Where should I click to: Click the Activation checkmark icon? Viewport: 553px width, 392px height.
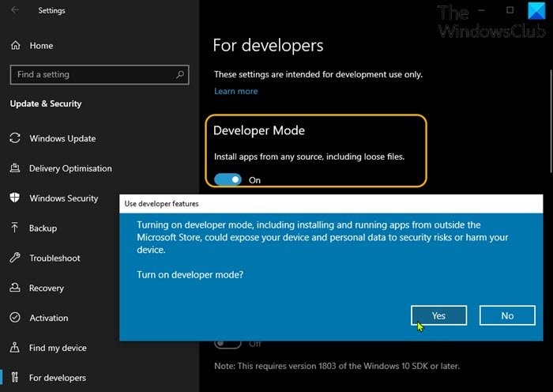(x=15, y=318)
